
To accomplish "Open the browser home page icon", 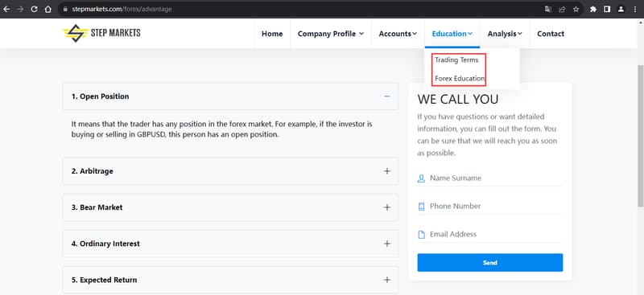I will coord(48,9).
